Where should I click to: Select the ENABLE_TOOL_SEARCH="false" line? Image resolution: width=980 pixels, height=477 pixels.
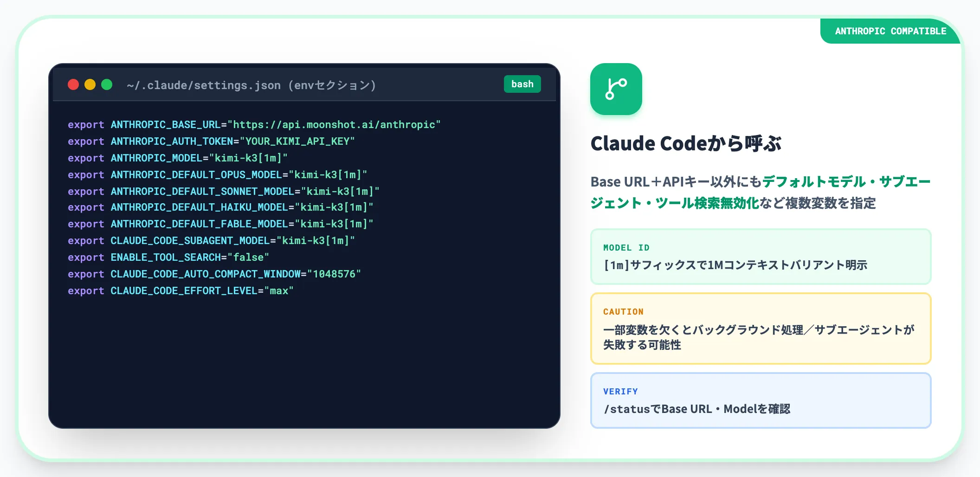click(168, 257)
